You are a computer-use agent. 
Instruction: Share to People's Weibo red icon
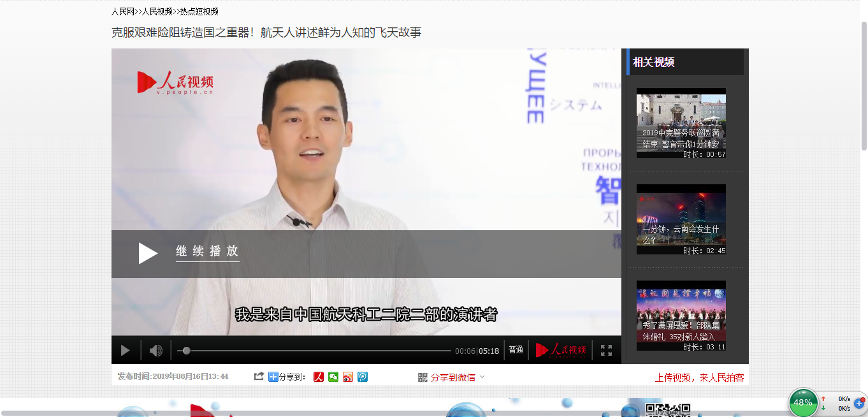pyautogui.click(x=319, y=377)
